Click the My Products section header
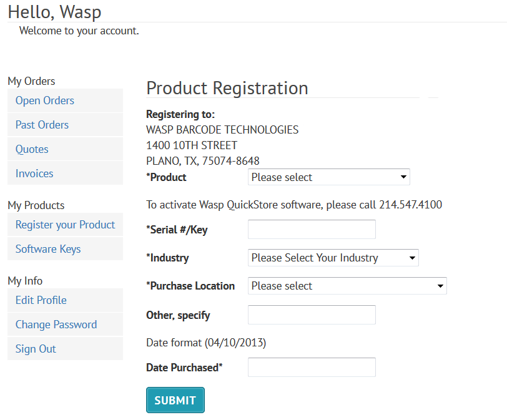Image resolution: width=507 pixels, height=420 pixels. pyautogui.click(x=36, y=205)
